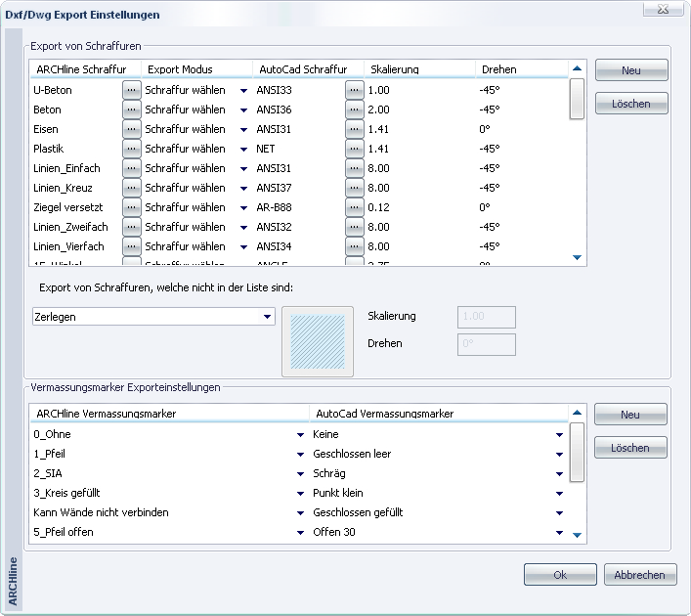Click Löschen button for hatch list
691x616 pixels.
(x=631, y=104)
